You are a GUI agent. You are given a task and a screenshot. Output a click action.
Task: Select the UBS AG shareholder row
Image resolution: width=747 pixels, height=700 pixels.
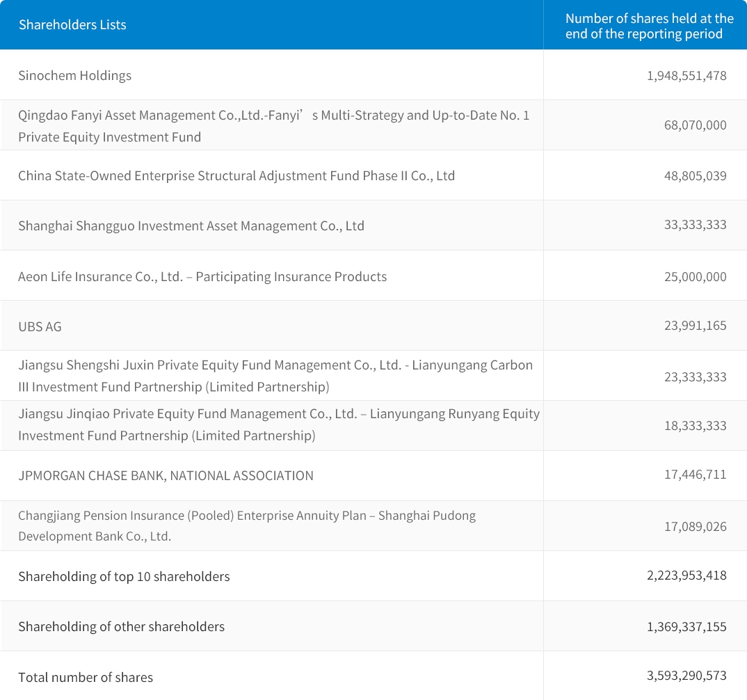[40, 326]
